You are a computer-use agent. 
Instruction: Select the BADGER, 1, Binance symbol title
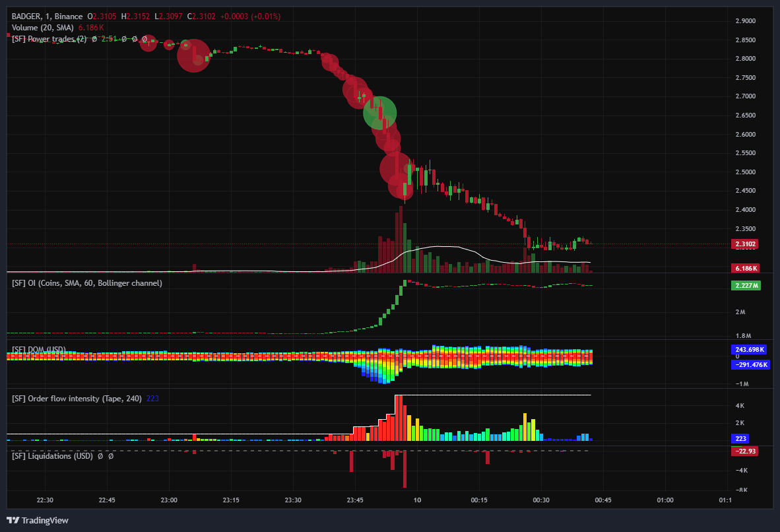[x=48, y=17]
